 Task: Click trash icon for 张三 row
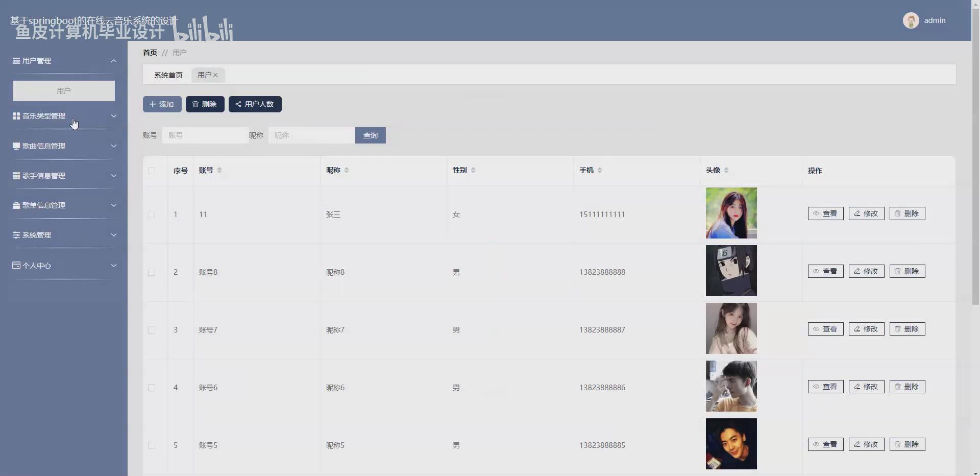(x=898, y=213)
